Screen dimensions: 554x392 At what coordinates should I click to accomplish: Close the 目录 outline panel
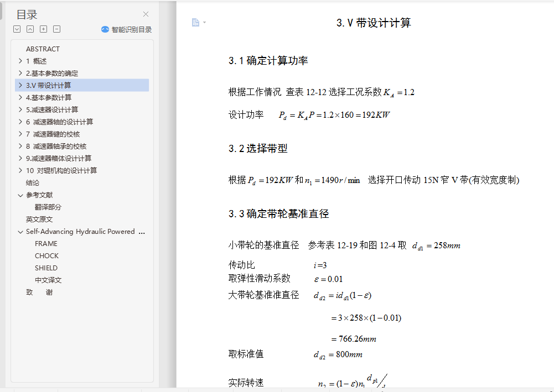(146, 14)
